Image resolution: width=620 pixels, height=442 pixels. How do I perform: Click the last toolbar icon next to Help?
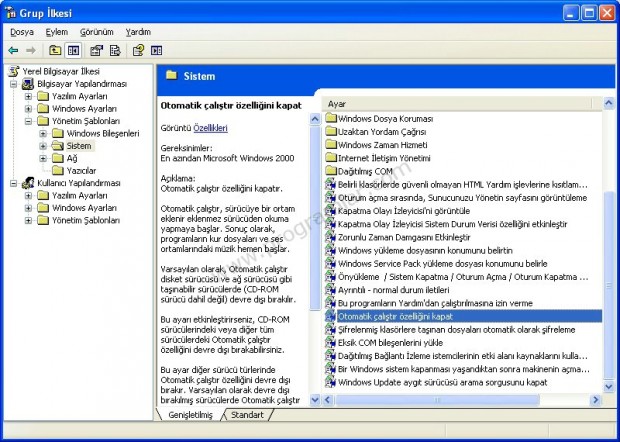[156, 50]
